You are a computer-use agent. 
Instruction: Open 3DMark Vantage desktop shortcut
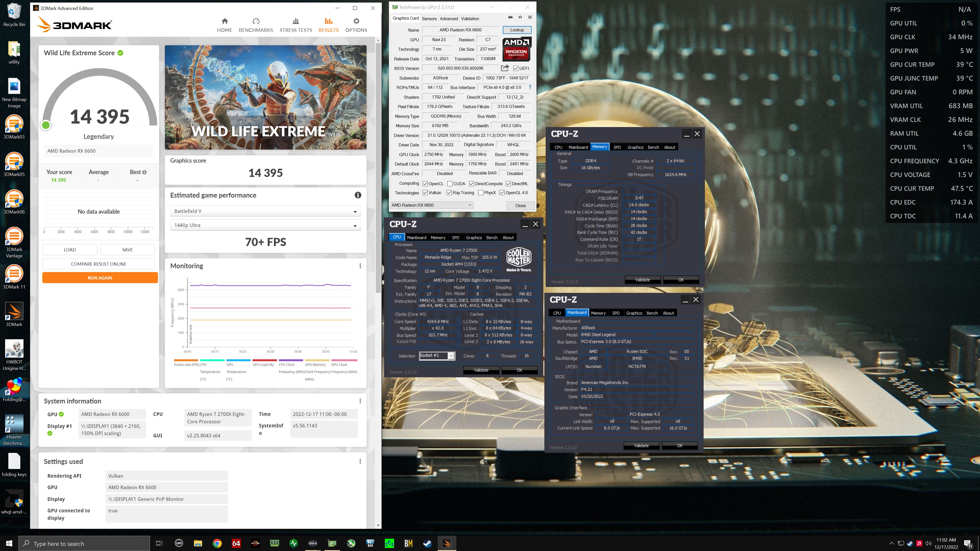(x=14, y=243)
